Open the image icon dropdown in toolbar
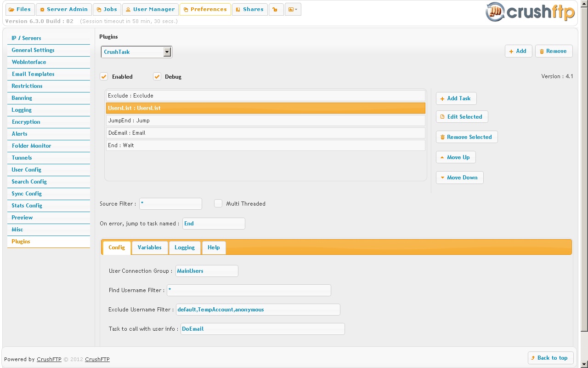 click(x=293, y=9)
